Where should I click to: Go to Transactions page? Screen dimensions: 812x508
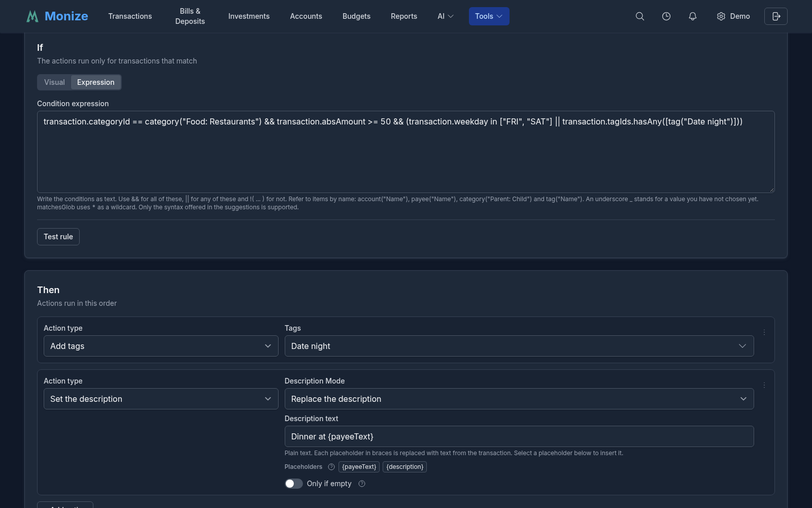(130, 16)
